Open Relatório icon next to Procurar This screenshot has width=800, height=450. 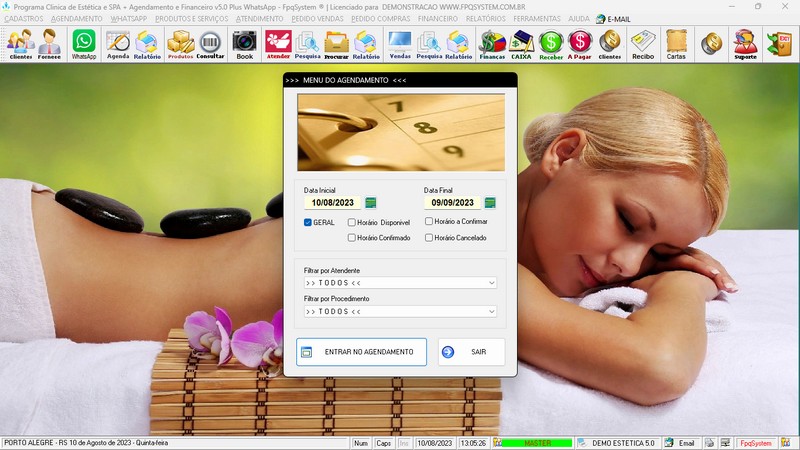pos(366,44)
